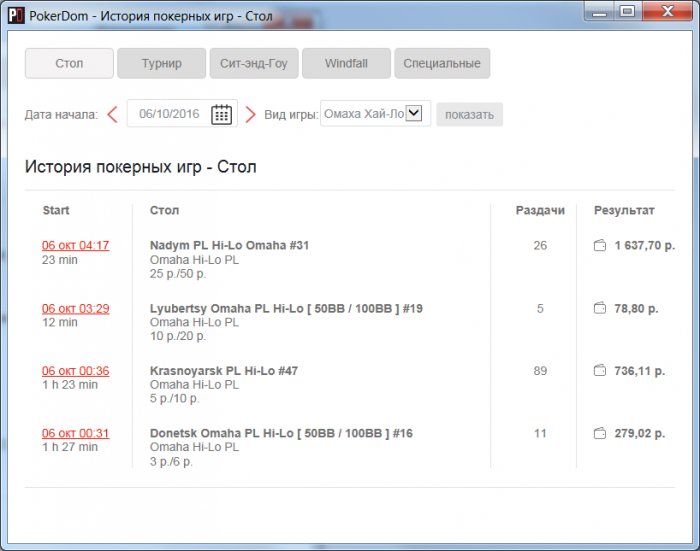The width and height of the screenshot is (700, 551).
Task: Click the Результат column header
Action: coord(624,210)
